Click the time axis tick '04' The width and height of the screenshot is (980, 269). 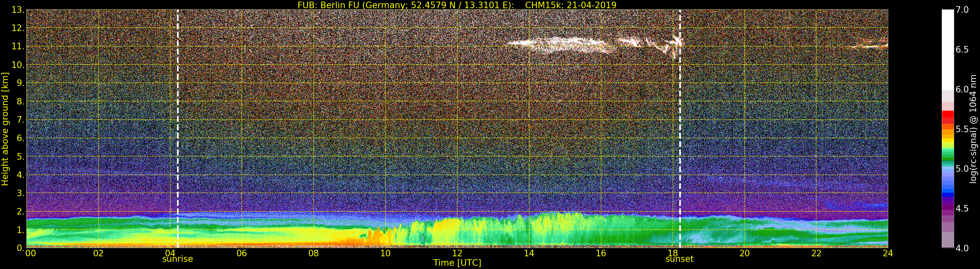[170, 253]
